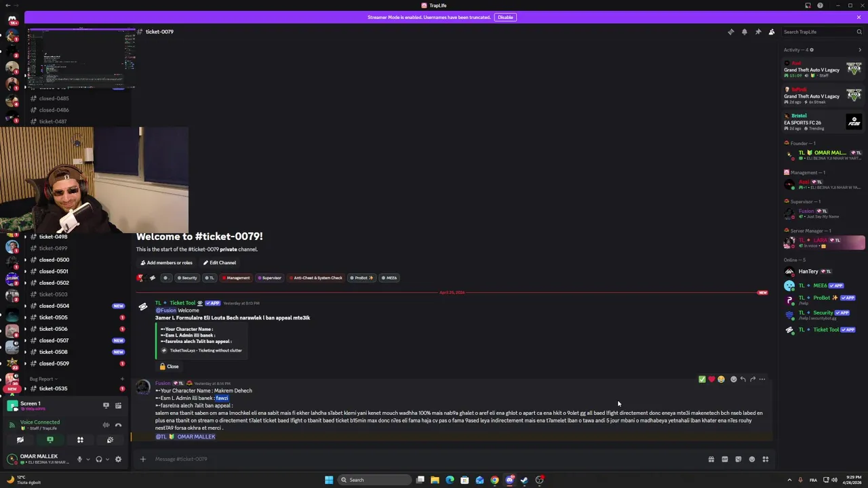Open the soundboard button
This screenshot has height=488, width=868.
click(x=110, y=440)
